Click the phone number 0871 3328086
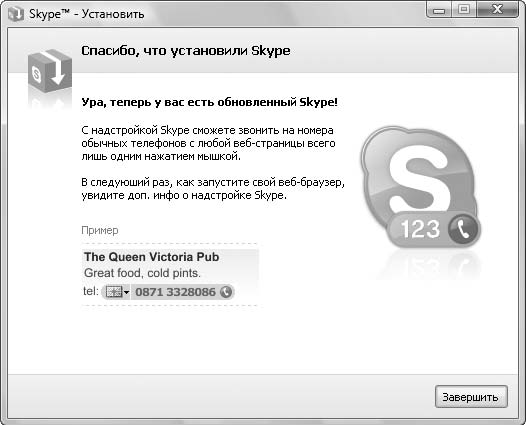 pyautogui.click(x=175, y=292)
